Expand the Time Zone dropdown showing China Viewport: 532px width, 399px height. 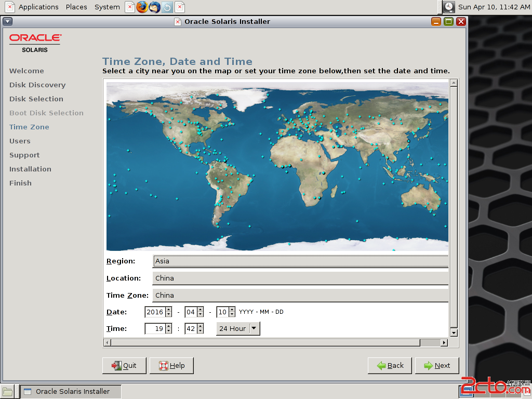pos(301,295)
